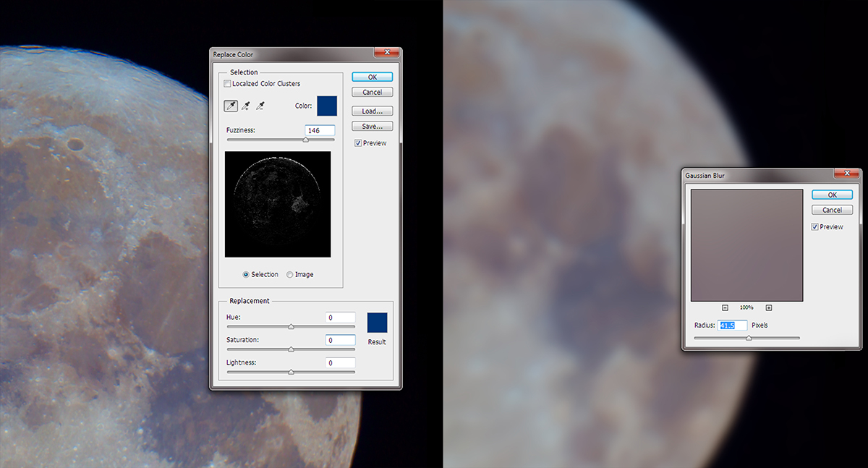868x468 pixels.
Task: Focus the Lightness value field
Action: 340,362
